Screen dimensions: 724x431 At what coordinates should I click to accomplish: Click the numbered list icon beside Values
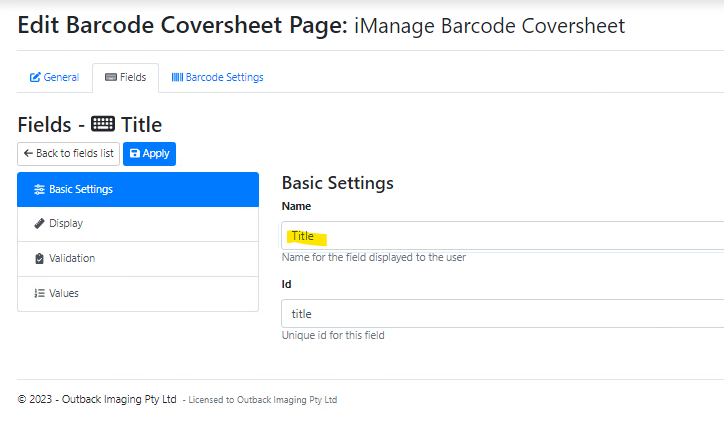[39, 294]
